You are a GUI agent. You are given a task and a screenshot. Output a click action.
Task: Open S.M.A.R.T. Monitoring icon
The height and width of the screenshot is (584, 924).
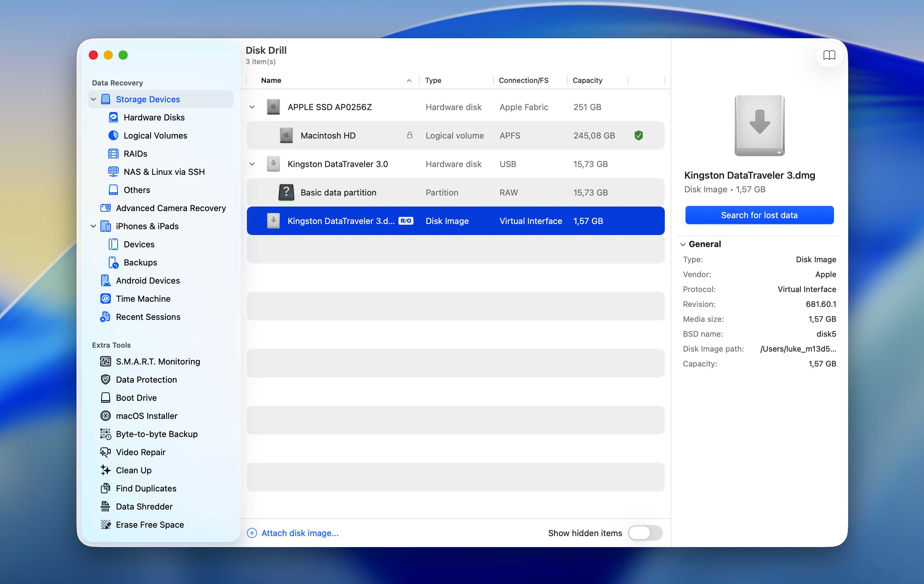pyautogui.click(x=106, y=361)
